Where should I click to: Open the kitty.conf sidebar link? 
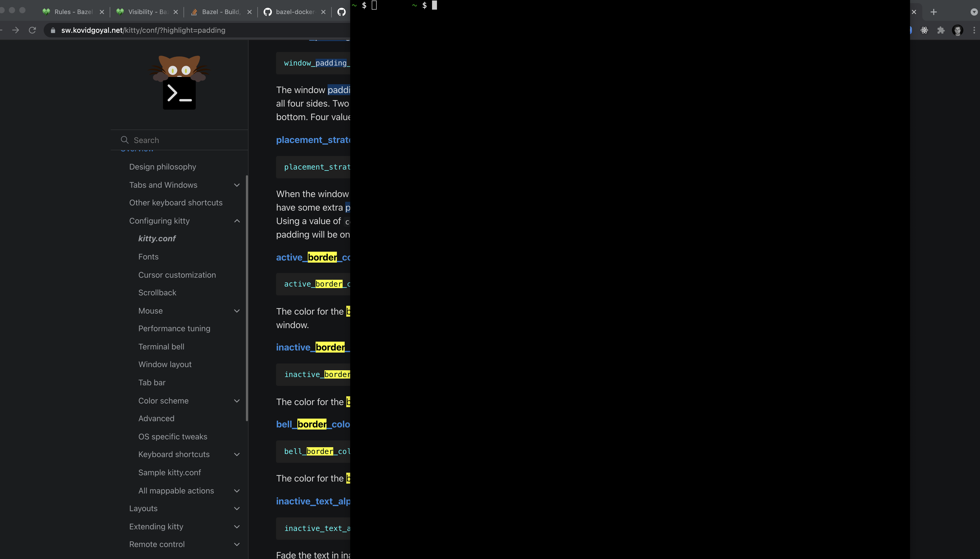coord(156,238)
